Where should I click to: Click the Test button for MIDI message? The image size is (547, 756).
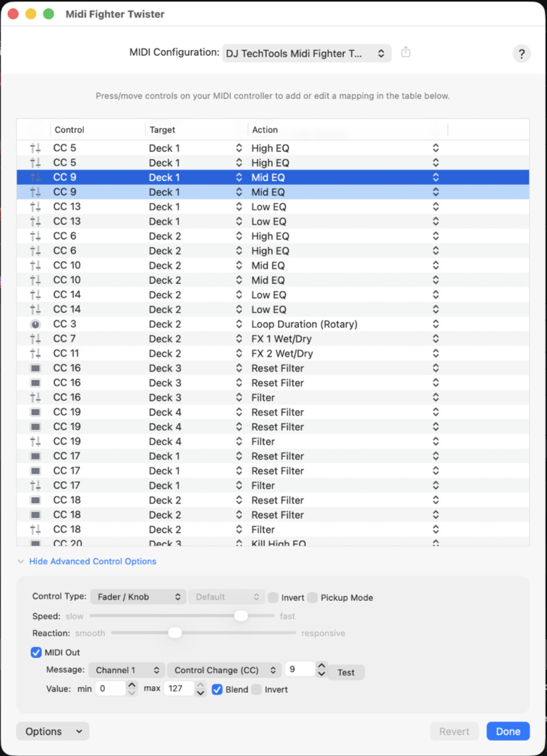pyautogui.click(x=346, y=672)
